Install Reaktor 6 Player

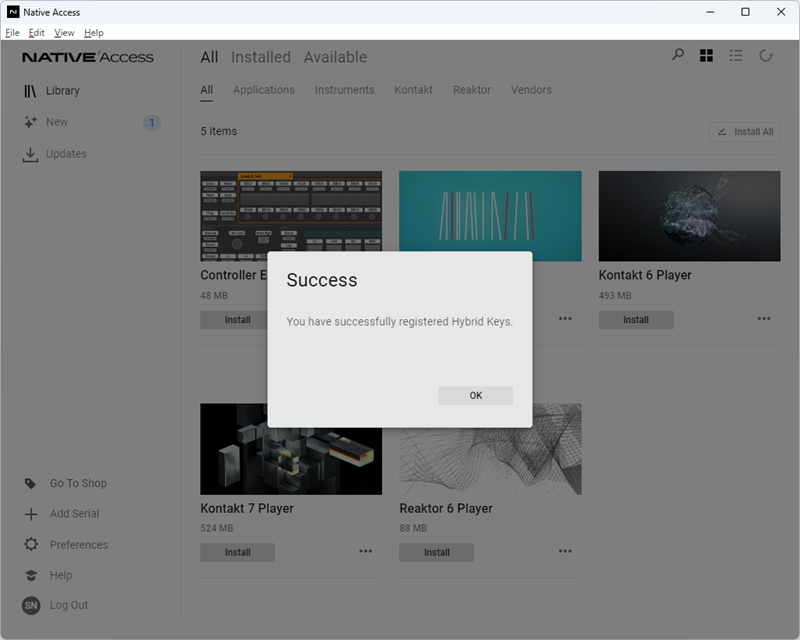(437, 553)
